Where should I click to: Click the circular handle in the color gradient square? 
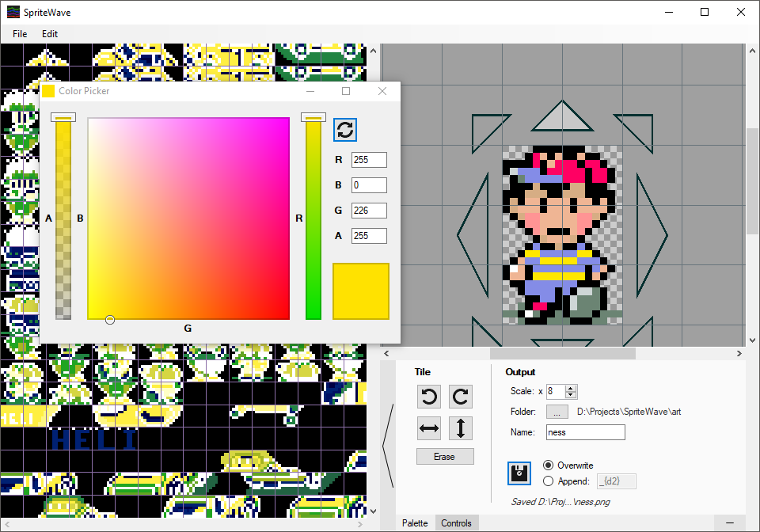[110, 320]
